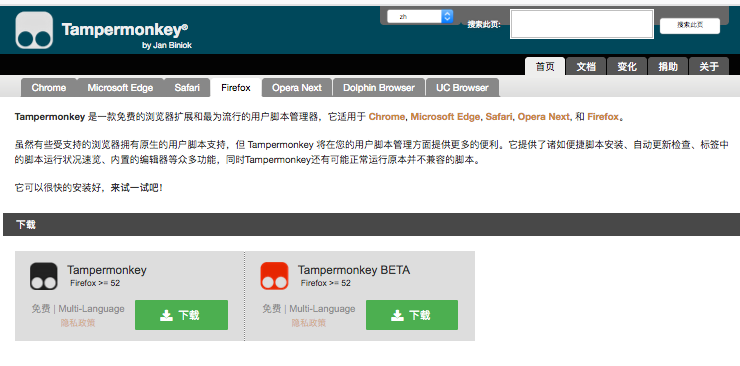The width and height of the screenshot is (740, 366).
Task: Click the Tampermonkey logo in header
Action: point(34,30)
